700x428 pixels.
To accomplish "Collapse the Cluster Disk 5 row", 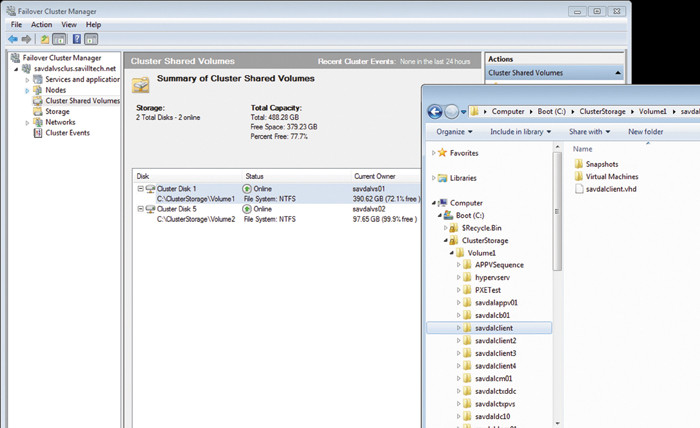I will click(x=140, y=209).
